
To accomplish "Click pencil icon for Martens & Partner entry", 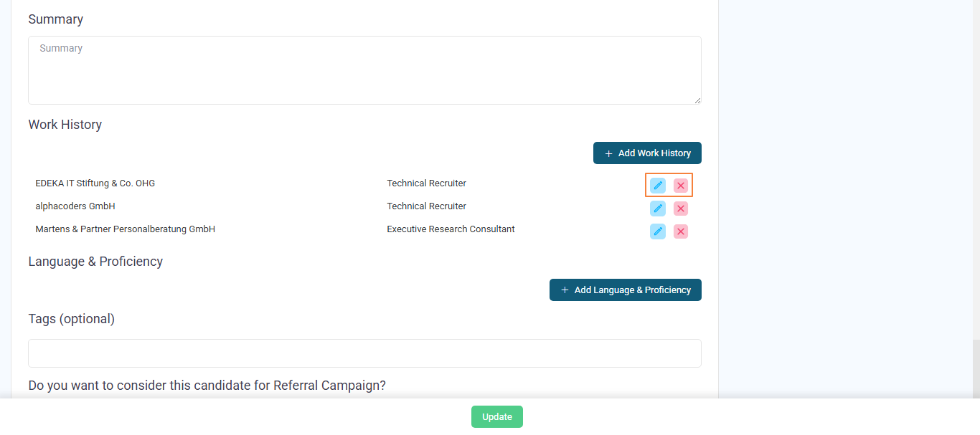I will click(x=658, y=231).
